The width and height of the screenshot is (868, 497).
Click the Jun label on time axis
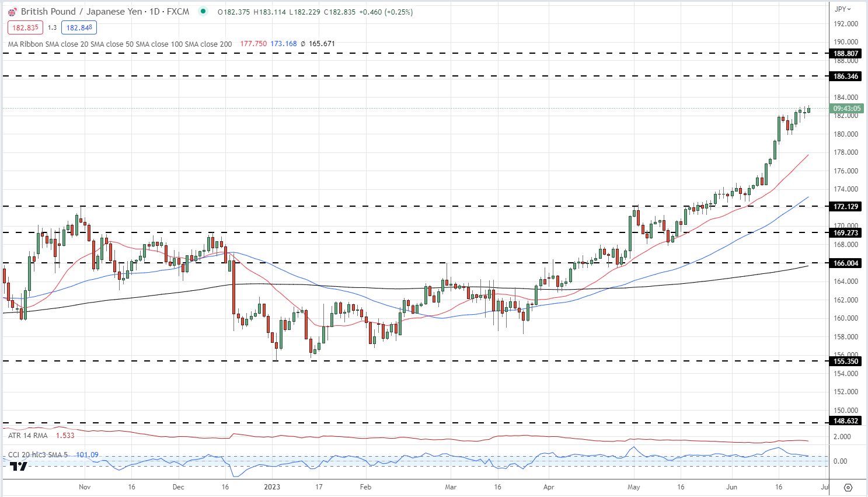coord(732,487)
